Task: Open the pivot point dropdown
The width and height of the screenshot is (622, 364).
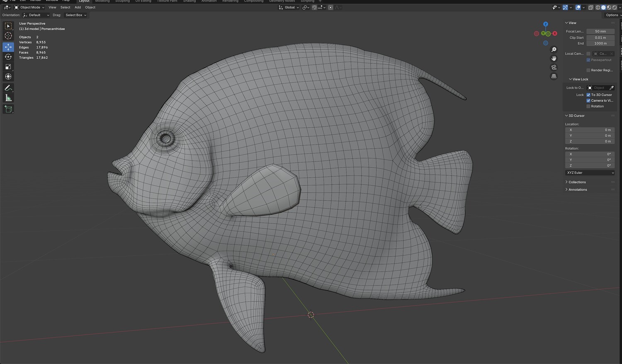Action: (x=306, y=7)
